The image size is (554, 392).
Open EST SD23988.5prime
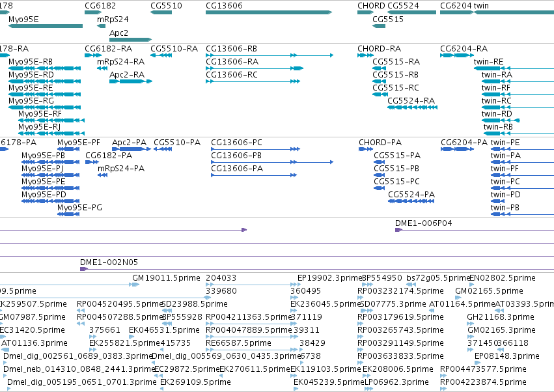(195, 304)
